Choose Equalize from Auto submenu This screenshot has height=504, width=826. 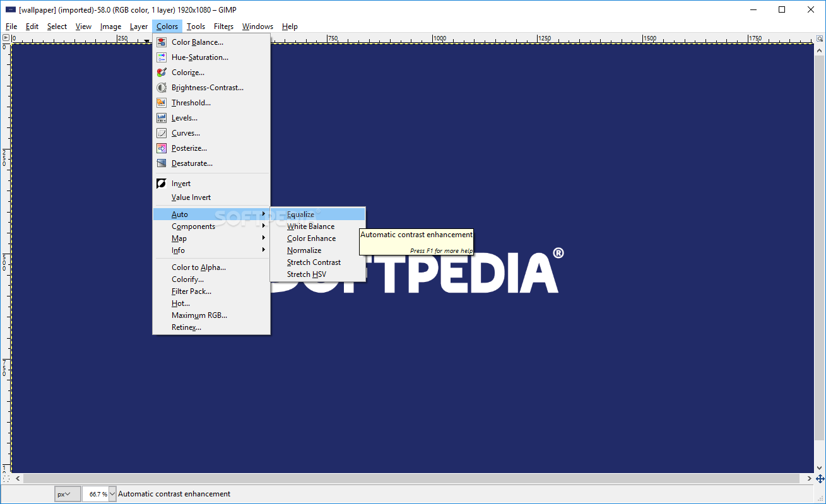317,214
